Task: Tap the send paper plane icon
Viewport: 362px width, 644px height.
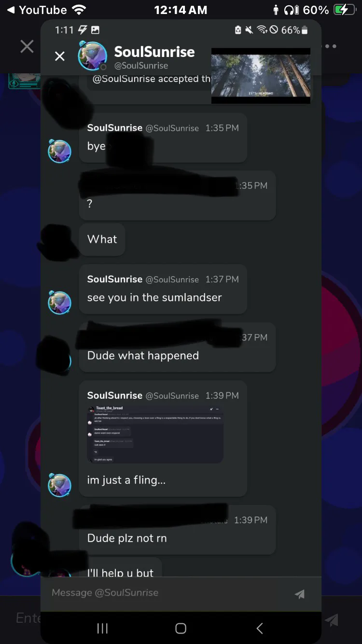Action: (300, 594)
